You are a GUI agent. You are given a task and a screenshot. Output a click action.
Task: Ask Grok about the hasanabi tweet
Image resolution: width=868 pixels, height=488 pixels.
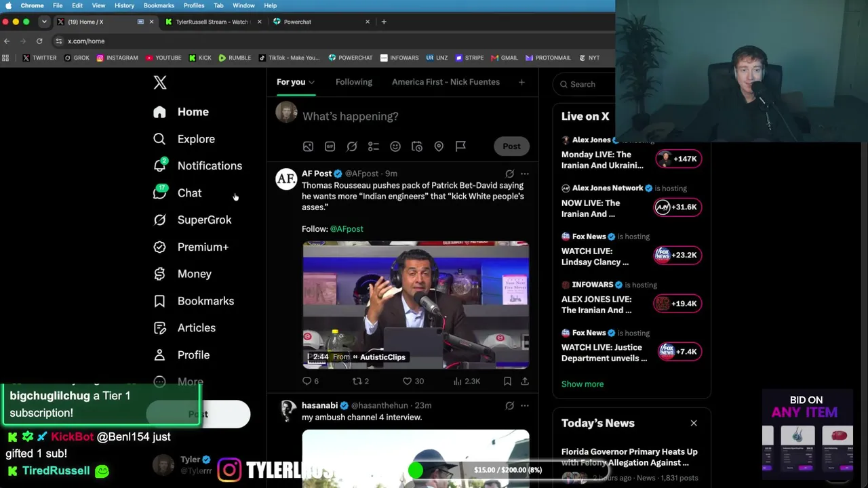point(510,406)
